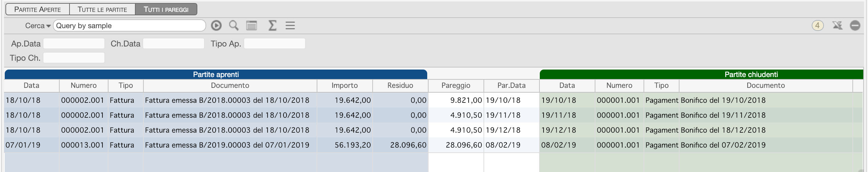Open the list view icon
868x172 pixels.
(x=251, y=25)
